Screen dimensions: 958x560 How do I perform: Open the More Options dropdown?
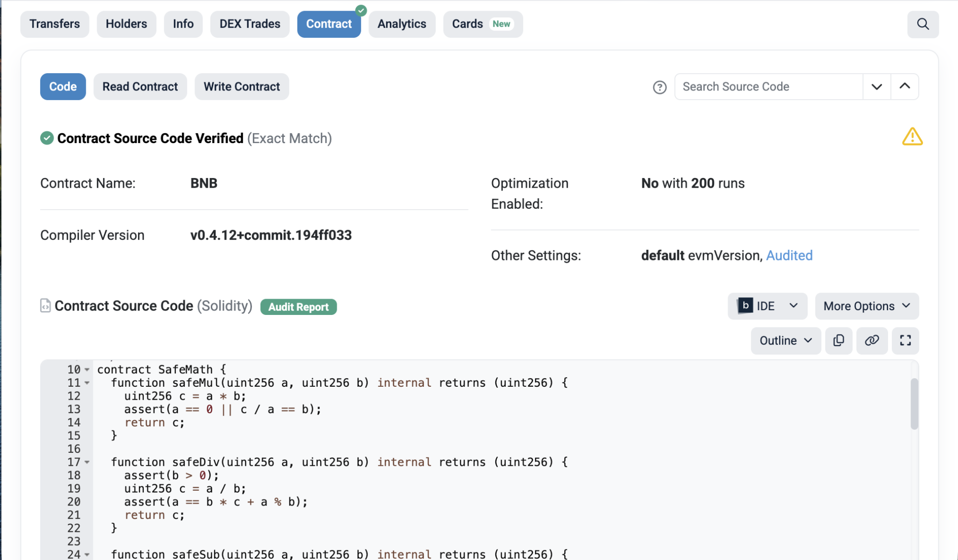point(867,306)
